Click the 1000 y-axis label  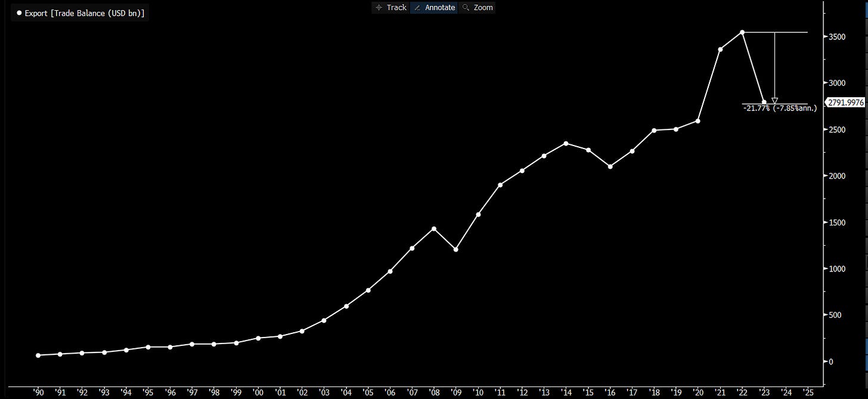pyautogui.click(x=836, y=269)
